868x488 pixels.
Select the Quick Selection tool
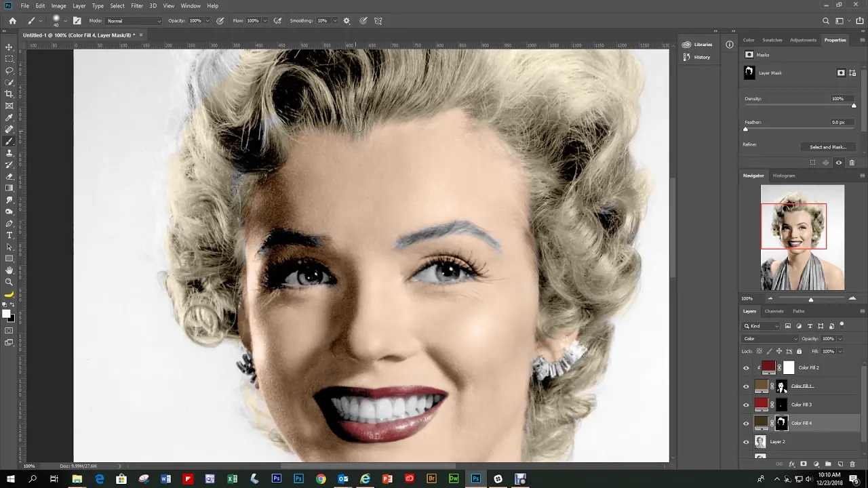click(x=9, y=82)
